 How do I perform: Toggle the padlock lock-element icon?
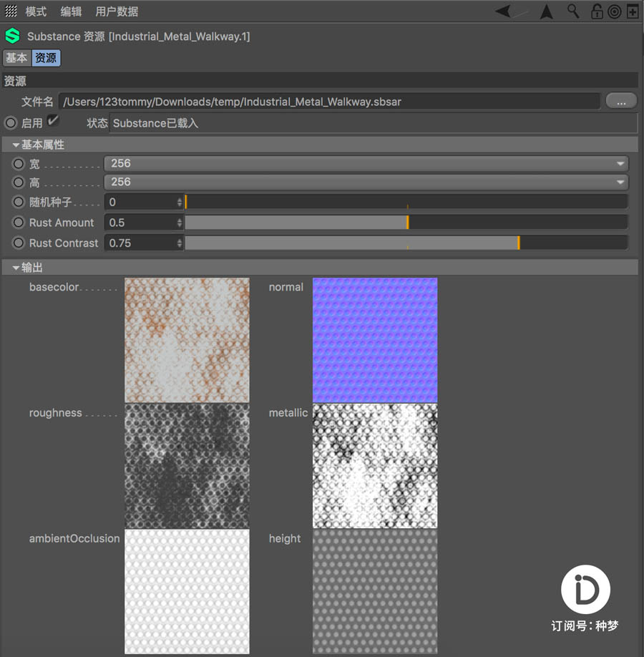pyautogui.click(x=596, y=11)
